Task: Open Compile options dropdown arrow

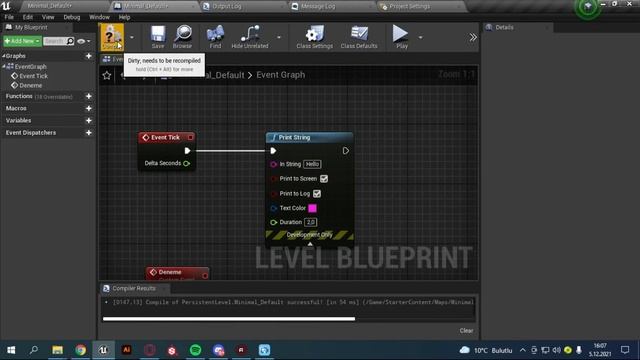Action: pyautogui.click(x=131, y=37)
